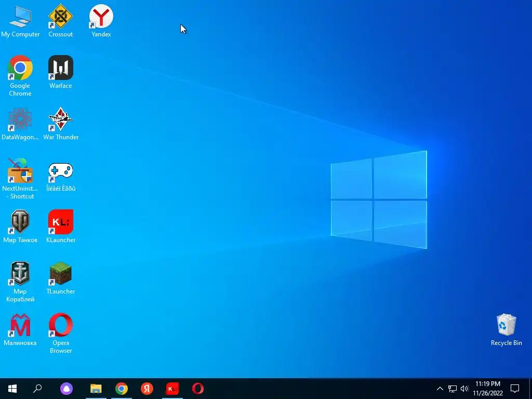Select the Warface game shortcut

coord(60,72)
